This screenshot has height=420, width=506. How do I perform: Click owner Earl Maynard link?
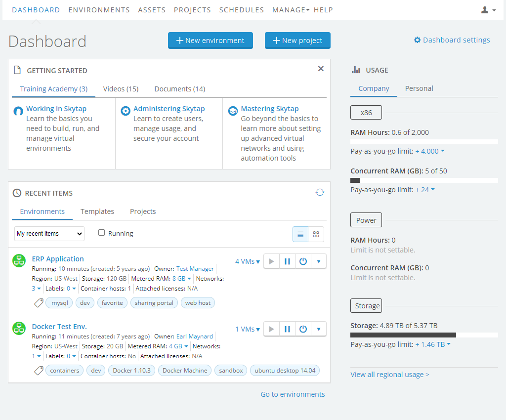point(195,337)
